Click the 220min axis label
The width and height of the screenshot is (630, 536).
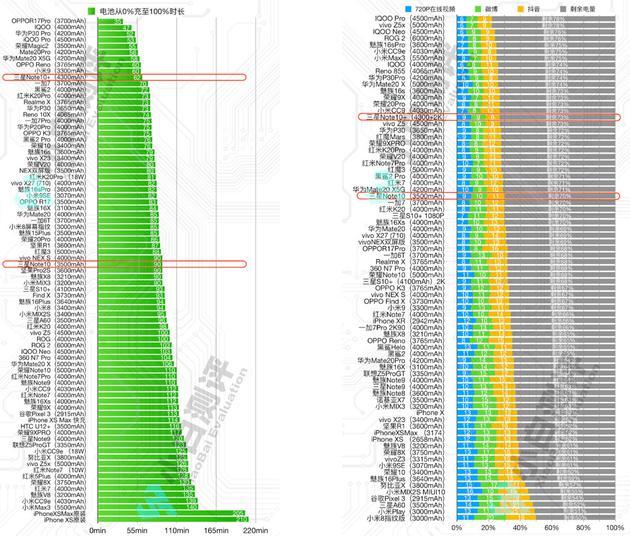coord(256,530)
